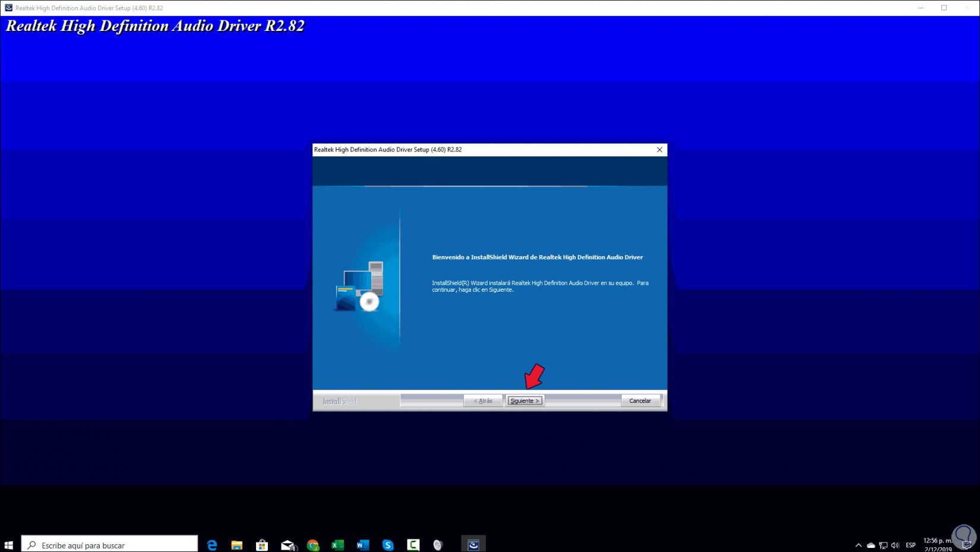The width and height of the screenshot is (980, 552).
Task: Open OneDrive cloud tray icon
Action: tap(871, 545)
